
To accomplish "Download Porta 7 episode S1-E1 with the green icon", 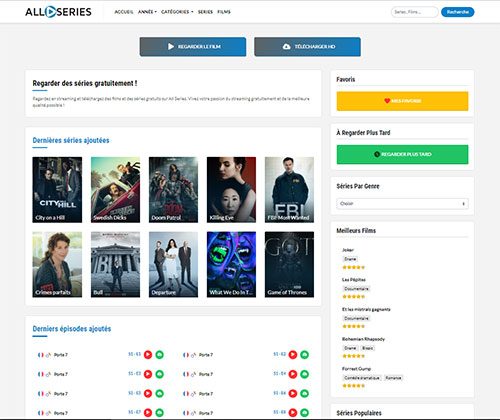I will (160, 355).
